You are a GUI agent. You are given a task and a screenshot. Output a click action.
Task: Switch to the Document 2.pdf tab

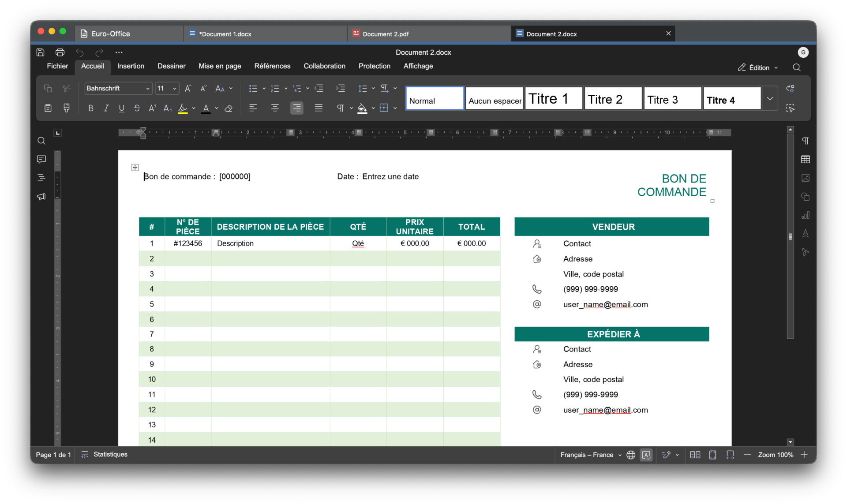429,34
